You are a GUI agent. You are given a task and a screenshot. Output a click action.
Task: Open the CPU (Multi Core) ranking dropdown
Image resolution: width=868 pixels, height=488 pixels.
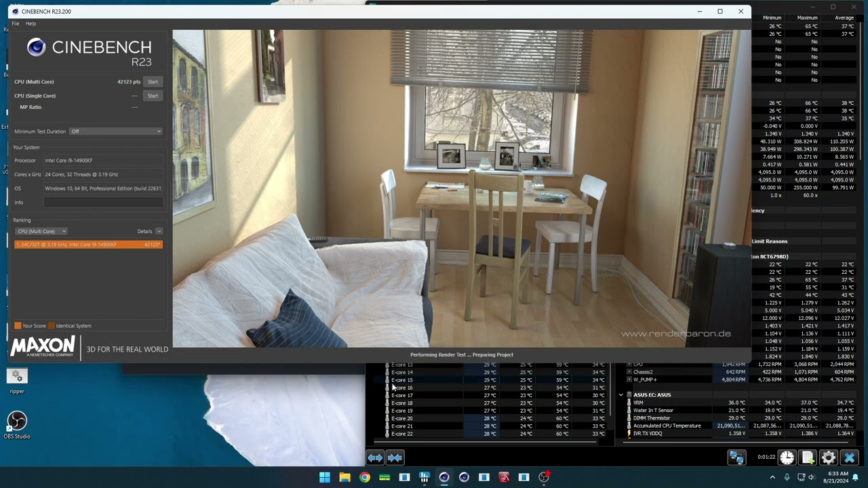[41, 231]
